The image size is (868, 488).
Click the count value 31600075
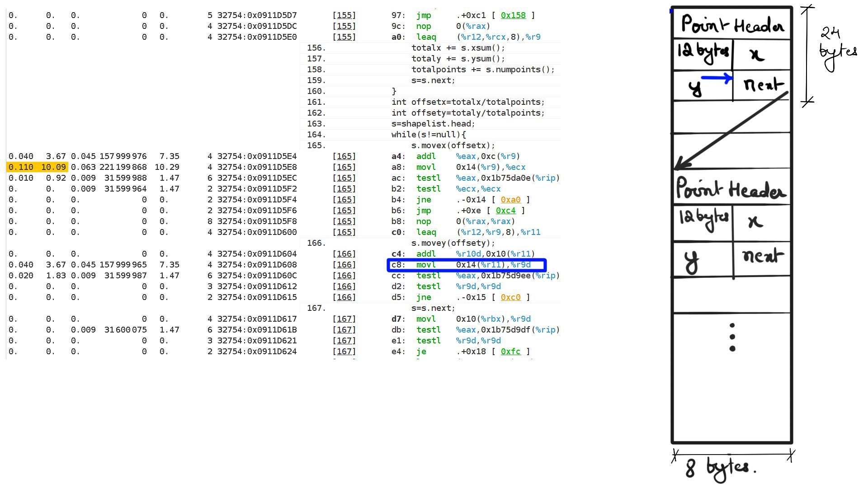[x=126, y=330]
